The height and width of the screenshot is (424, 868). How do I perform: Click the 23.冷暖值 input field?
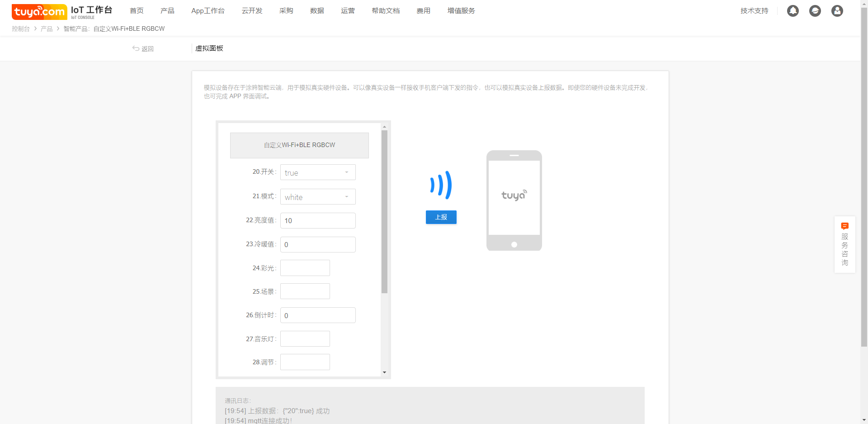(318, 245)
